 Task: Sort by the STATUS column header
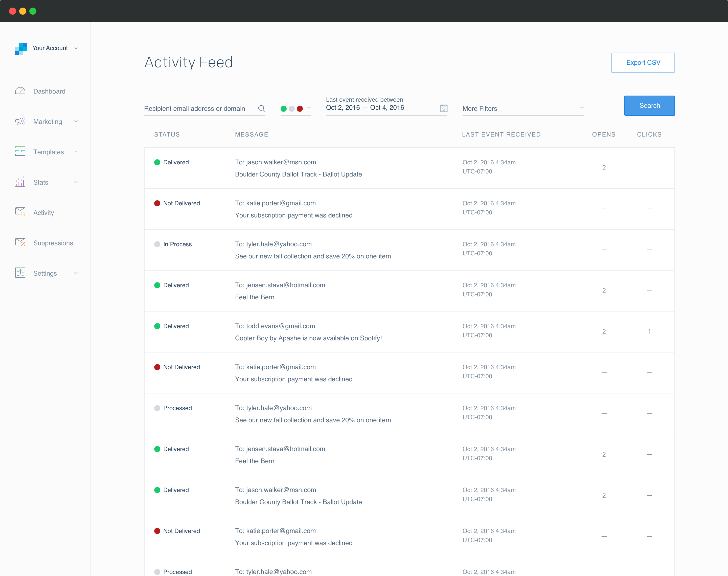(x=167, y=135)
